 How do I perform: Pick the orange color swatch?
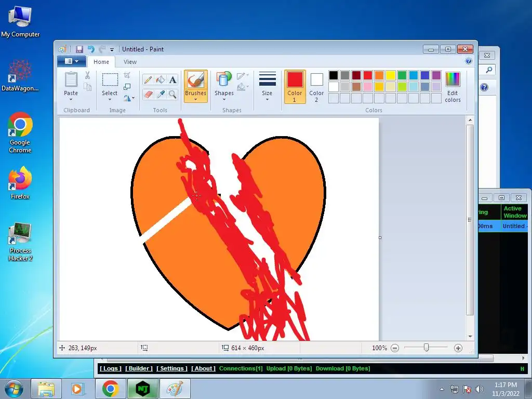(379, 75)
